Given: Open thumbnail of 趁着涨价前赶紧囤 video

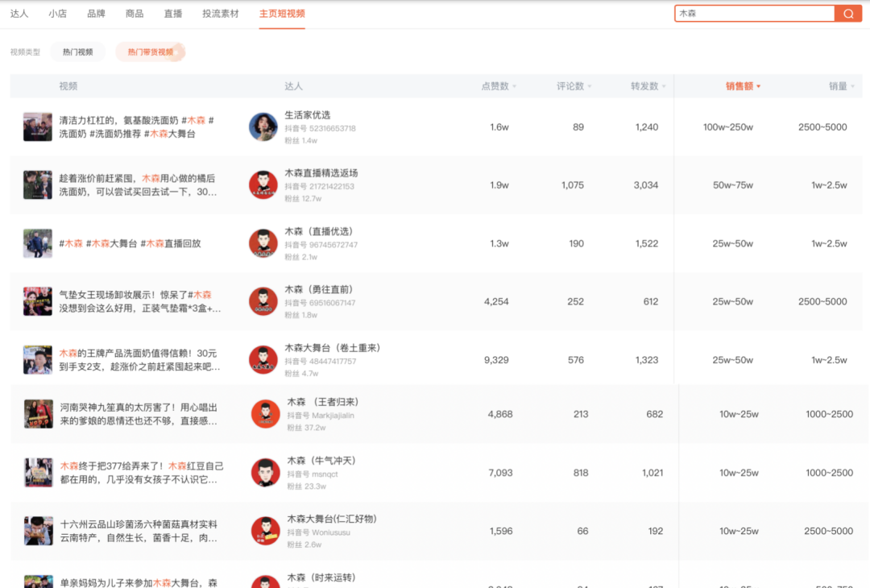Looking at the screenshot, I should pyautogui.click(x=38, y=184).
